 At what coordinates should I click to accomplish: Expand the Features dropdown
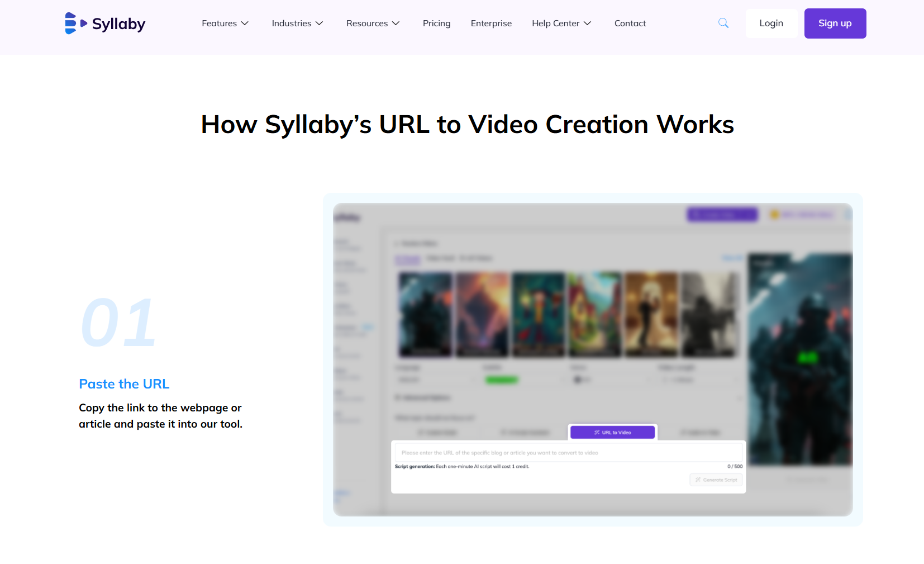(x=225, y=23)
